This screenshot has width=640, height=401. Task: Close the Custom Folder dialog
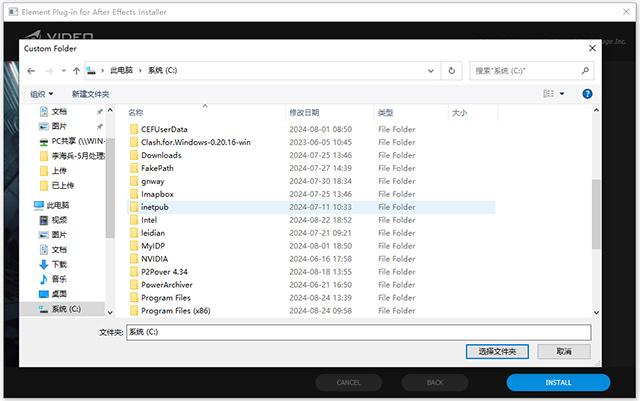click(x=592, y=49)
